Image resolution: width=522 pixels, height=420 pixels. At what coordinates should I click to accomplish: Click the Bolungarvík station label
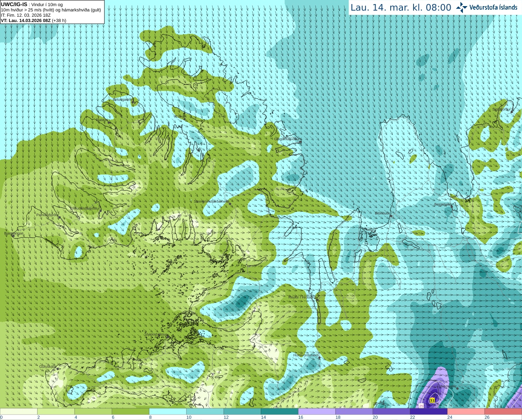click(122, 99)
